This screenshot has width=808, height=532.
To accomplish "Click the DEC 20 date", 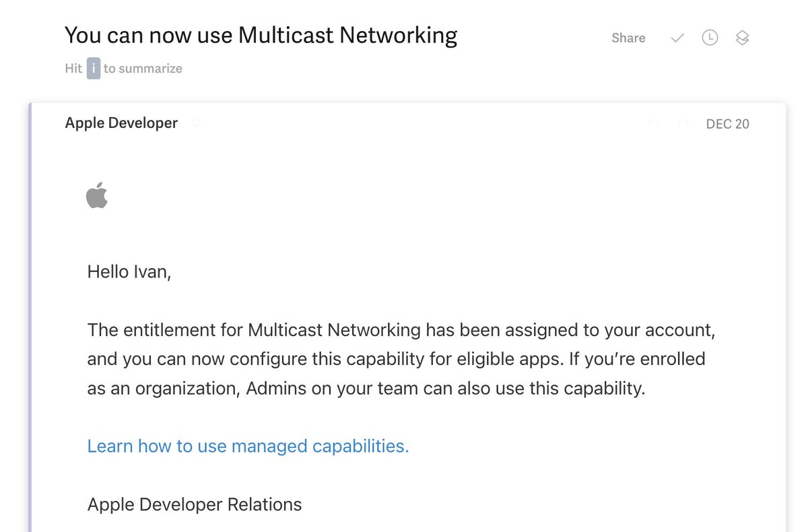I will click(727, 124).
